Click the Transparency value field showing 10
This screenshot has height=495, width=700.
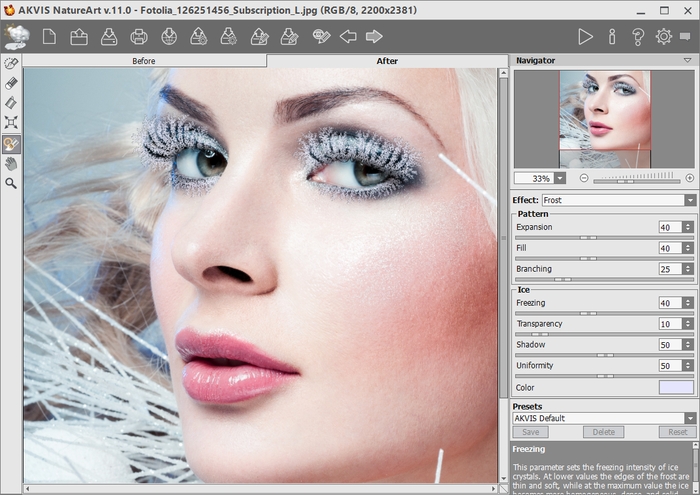(x=671, y=324)
